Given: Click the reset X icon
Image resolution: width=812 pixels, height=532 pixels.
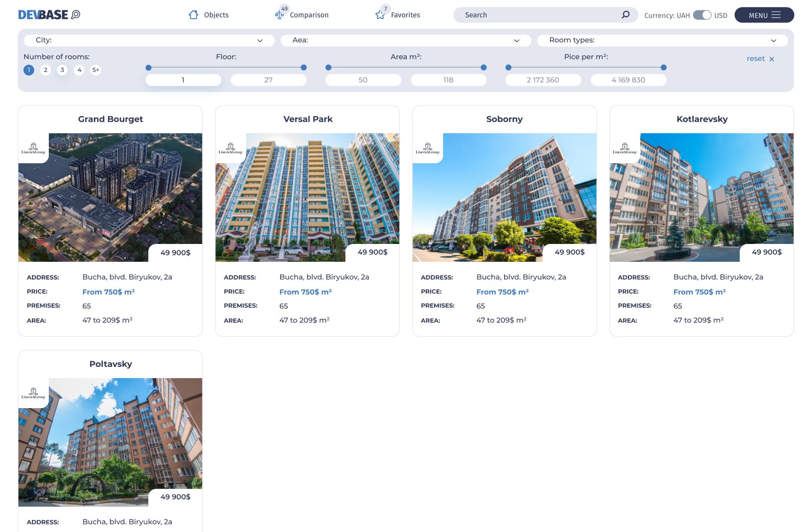Looking at the screenshot, I should point(772,59).
